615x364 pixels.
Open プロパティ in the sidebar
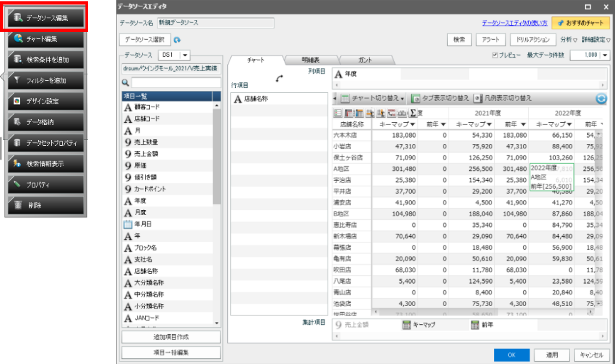(46, 184)
